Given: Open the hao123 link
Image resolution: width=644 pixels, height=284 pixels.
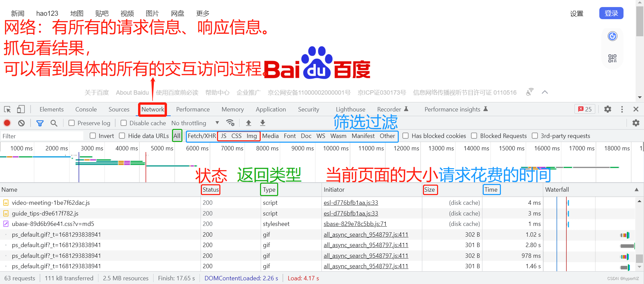Looking at the screenshot, I should click(x=47, y=13).
